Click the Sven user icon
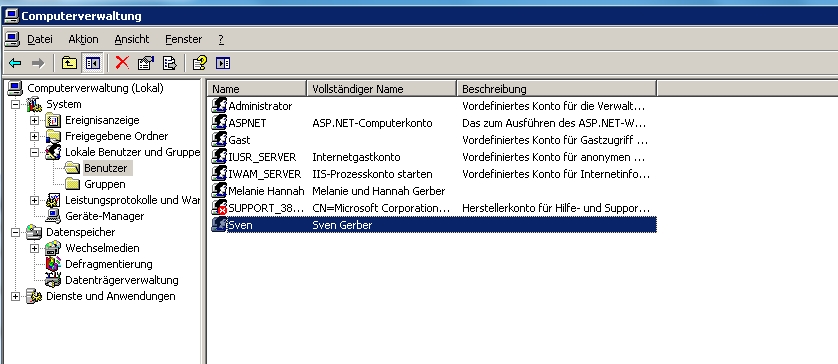 click(219, 224)
